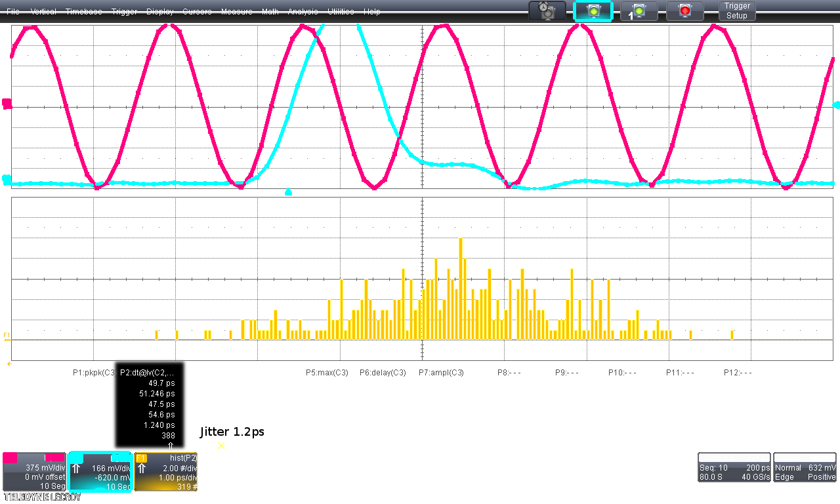The width and height of the screenshot is (840, 504).
Task: Select the empty P10 measurement slot
Action: tap(622, 373)
